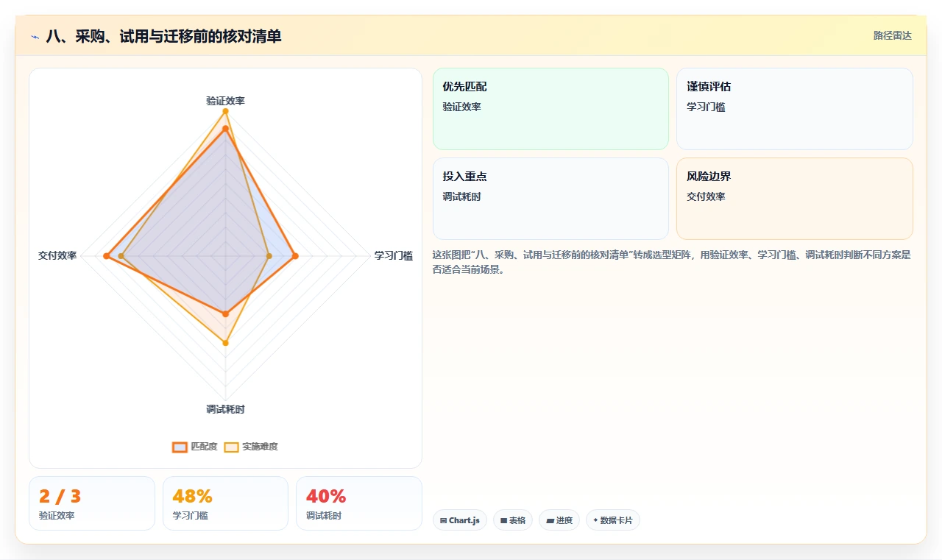Click the 调试耗时 radar axis label
Image resolution: width=942 pixels, height=560 pixels.
click(225, 409)
